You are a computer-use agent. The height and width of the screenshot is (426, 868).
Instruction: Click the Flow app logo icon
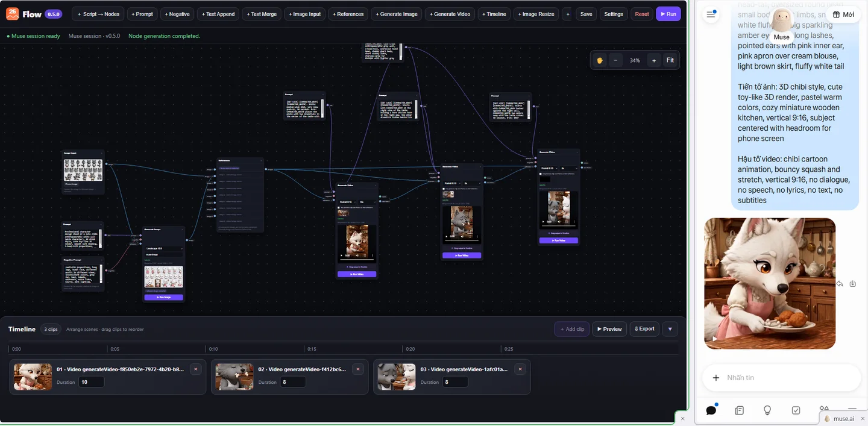13,14
